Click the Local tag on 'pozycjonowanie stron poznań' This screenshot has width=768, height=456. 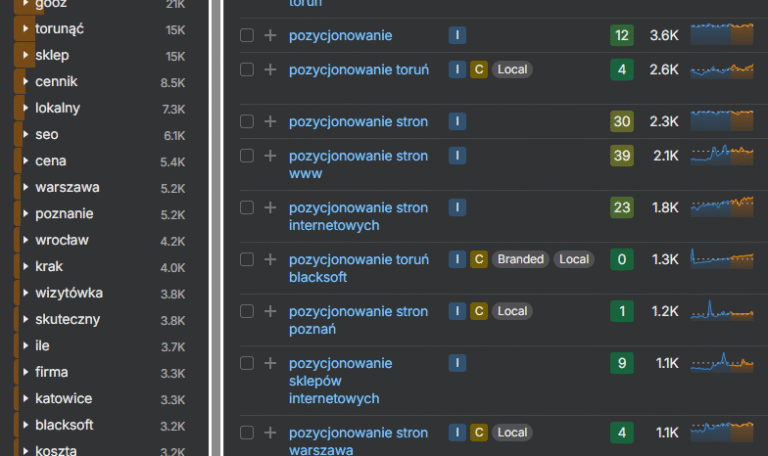click(512, 312)
